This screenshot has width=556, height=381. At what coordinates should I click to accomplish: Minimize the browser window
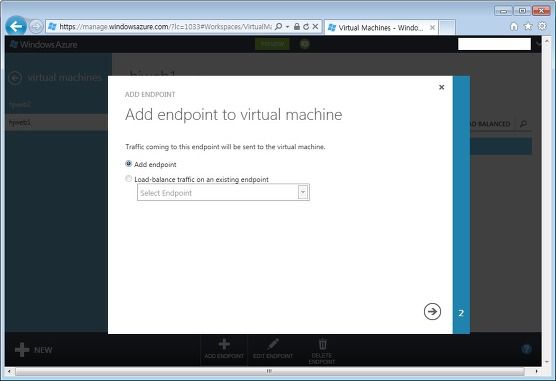pos(503,11)
